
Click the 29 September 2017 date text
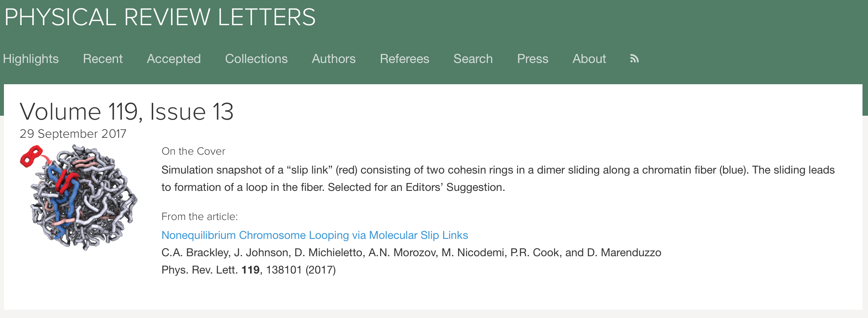tap(73, 134)
